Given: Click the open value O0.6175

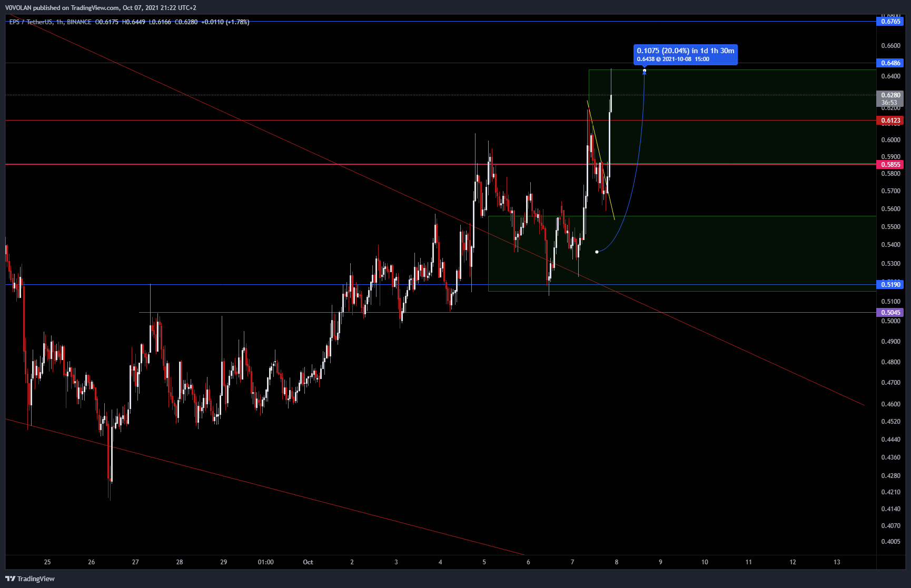Looking at the screenshot, I should 107,22.
